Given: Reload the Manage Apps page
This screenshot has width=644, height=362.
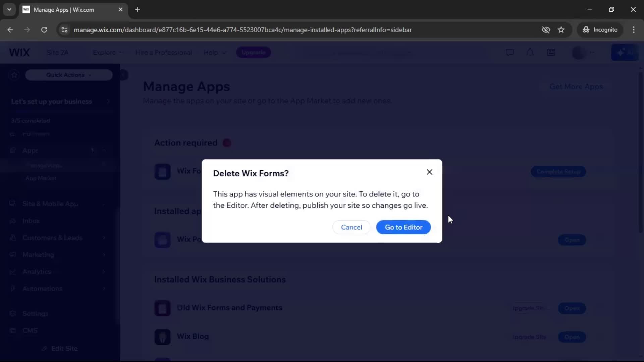Looking at the screenshot, I should click(x=44, y=29).
